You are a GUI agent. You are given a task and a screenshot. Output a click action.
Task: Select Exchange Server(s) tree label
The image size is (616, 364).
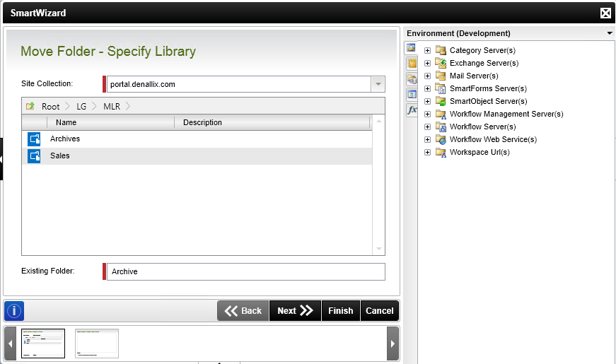(484, 63)
